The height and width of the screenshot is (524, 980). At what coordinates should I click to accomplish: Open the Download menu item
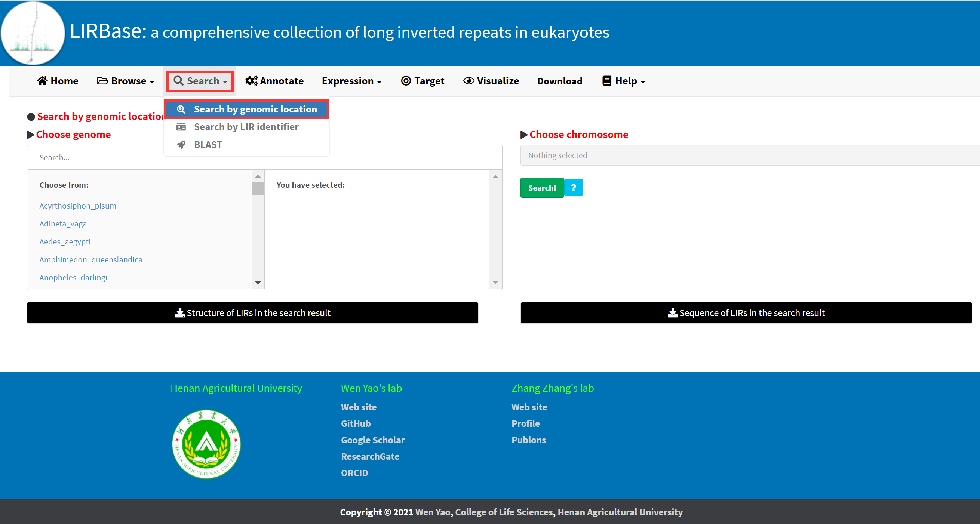click(559, 81)
